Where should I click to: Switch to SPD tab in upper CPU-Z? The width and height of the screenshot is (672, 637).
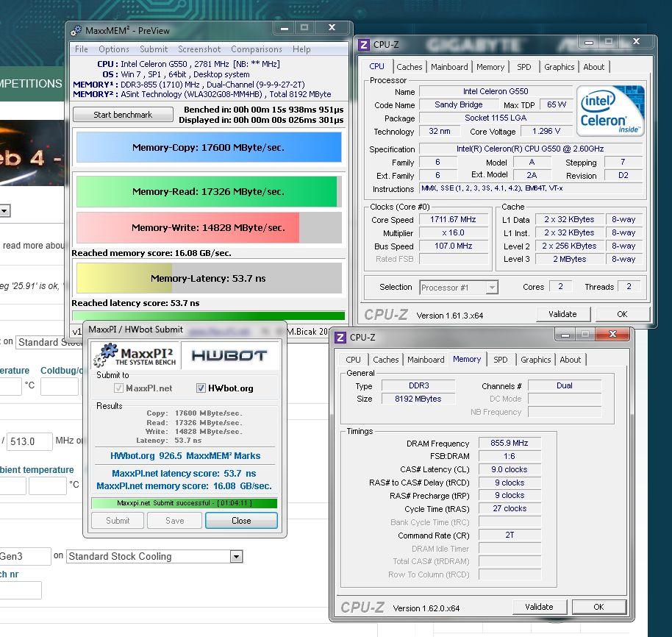click(x=523, y=67)
